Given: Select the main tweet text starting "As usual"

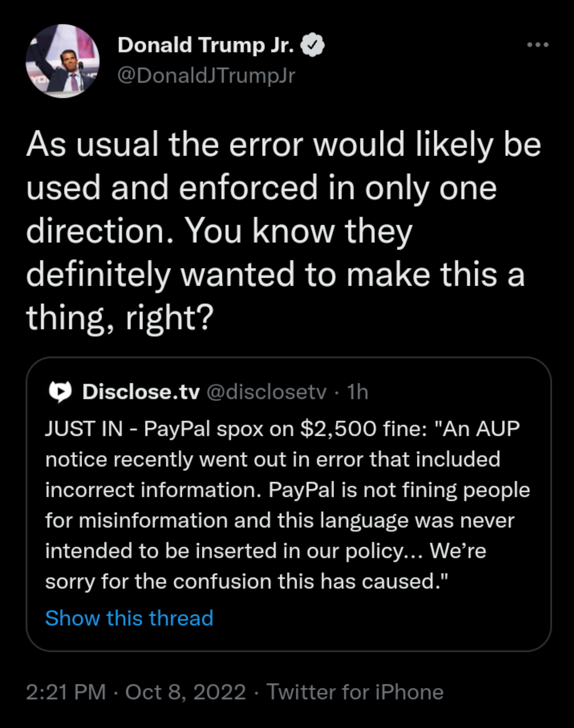Looking at the screenshot, I should tap(283, 145).
